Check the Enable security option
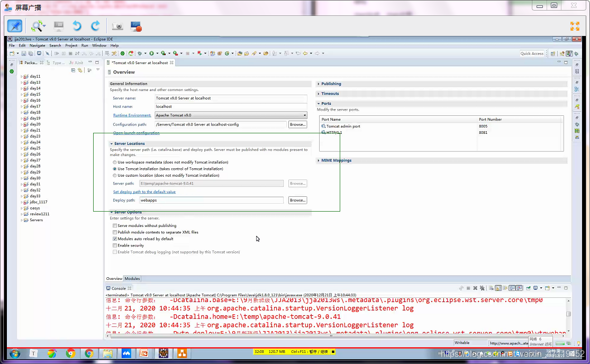590x364 pixels. [115, 245]
